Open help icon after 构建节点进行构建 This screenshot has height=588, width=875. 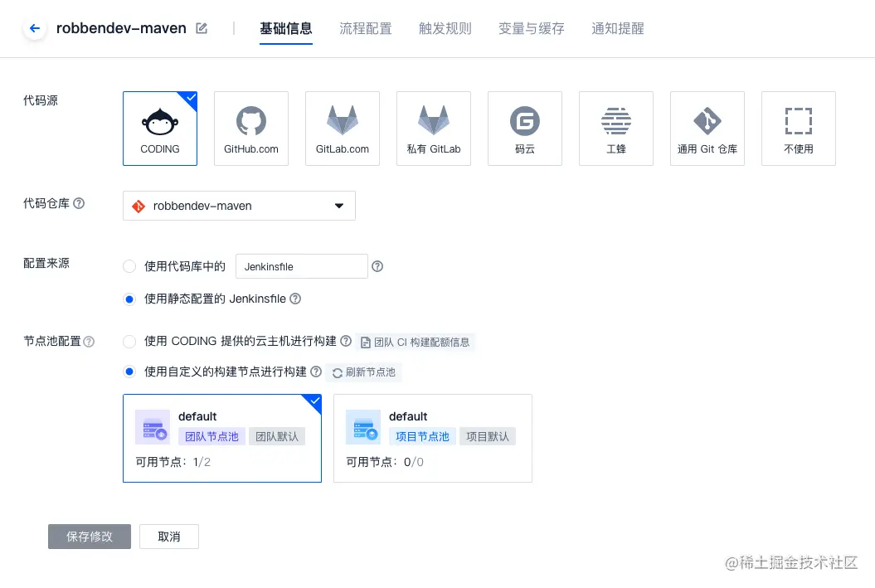[316, 372]
